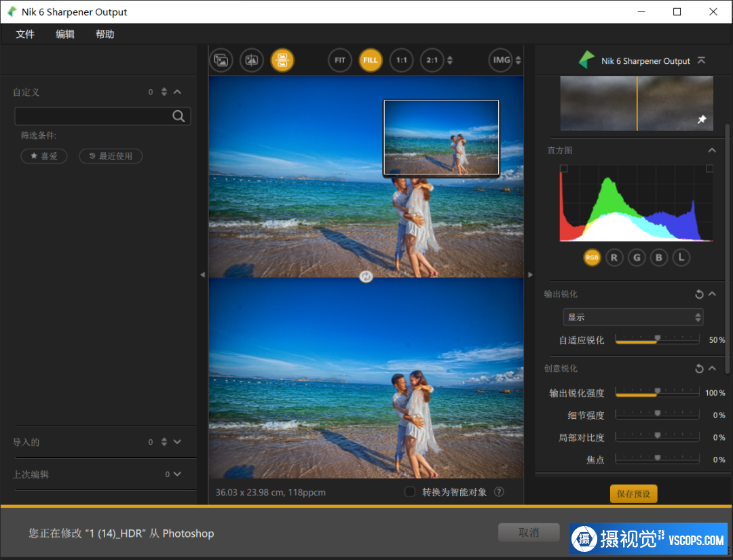The width and height of the screenshot is (733, 560).
Task: Reset the 创意锐化 section
Action: point(699,369)
